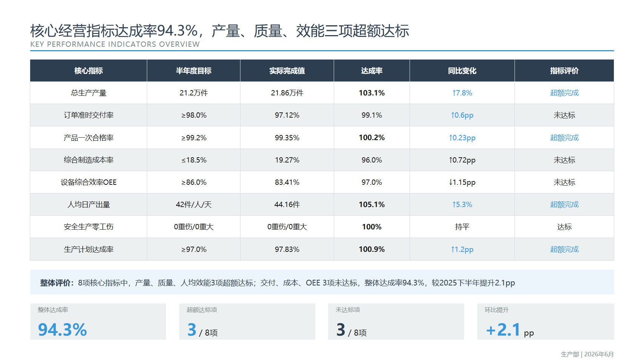644x362 pixels.
Task: Select the '96.0%' achievement rate
Action: pos(372,160)
